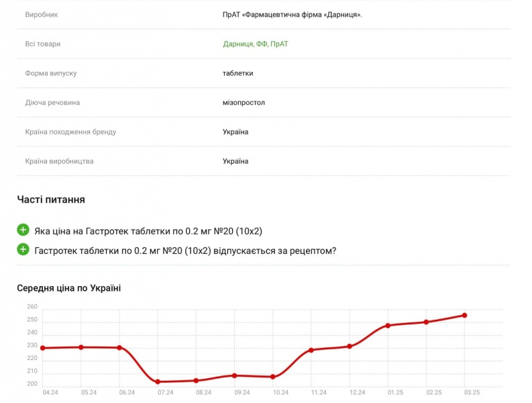This screenshot has width=532, height=403.
Task: Click the 06.24 data point on the chart
Action: 119,348
